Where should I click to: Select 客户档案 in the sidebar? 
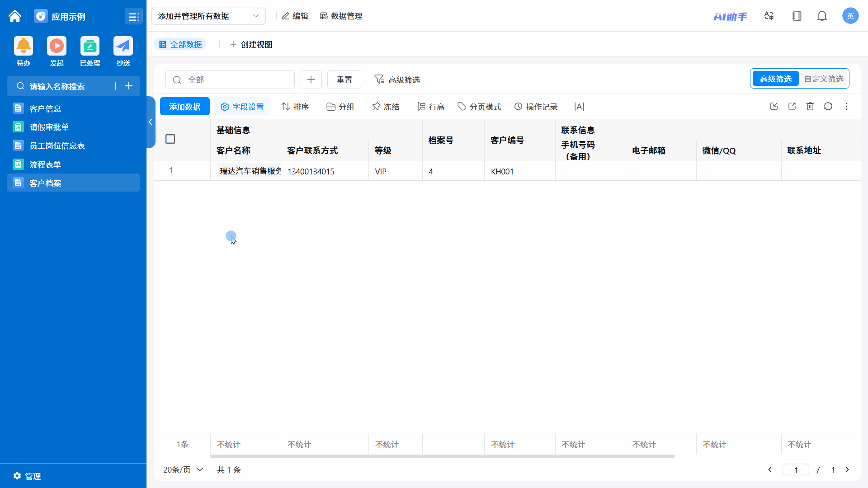[73, 183]
